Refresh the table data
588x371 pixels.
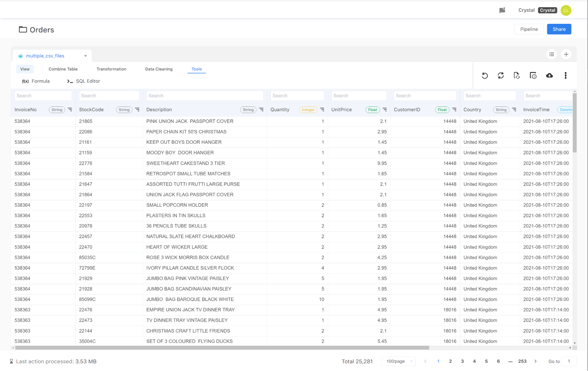point(501,76)
